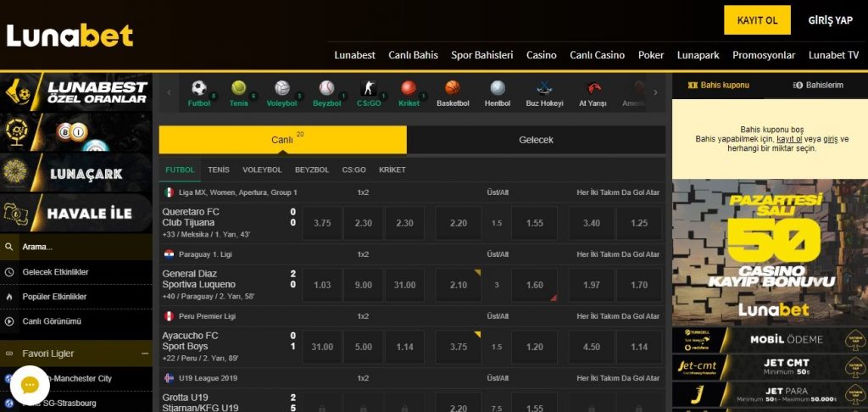Screen dimensions: 868x412
Task: Open Gelecek Etkinlikler in the sidebar
Action: 55,272
